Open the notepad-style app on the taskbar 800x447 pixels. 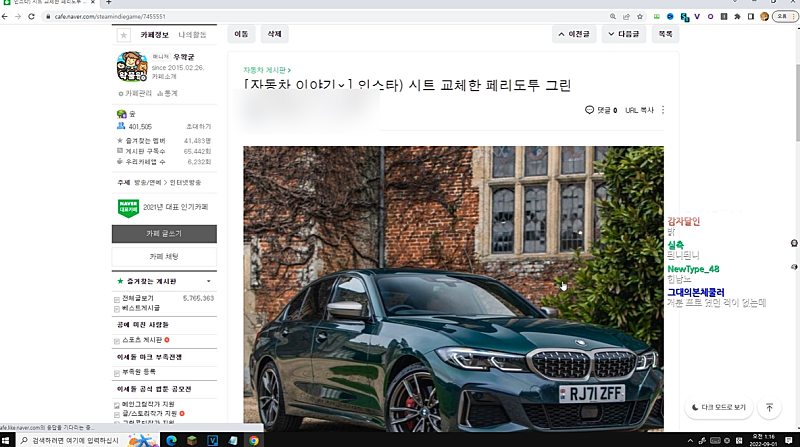point(233,440)
